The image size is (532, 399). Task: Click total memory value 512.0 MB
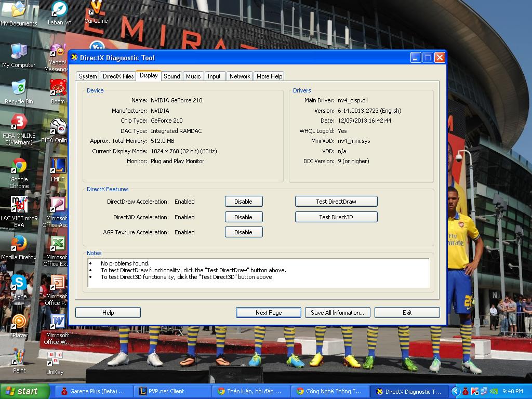click(x=163, y=141)
